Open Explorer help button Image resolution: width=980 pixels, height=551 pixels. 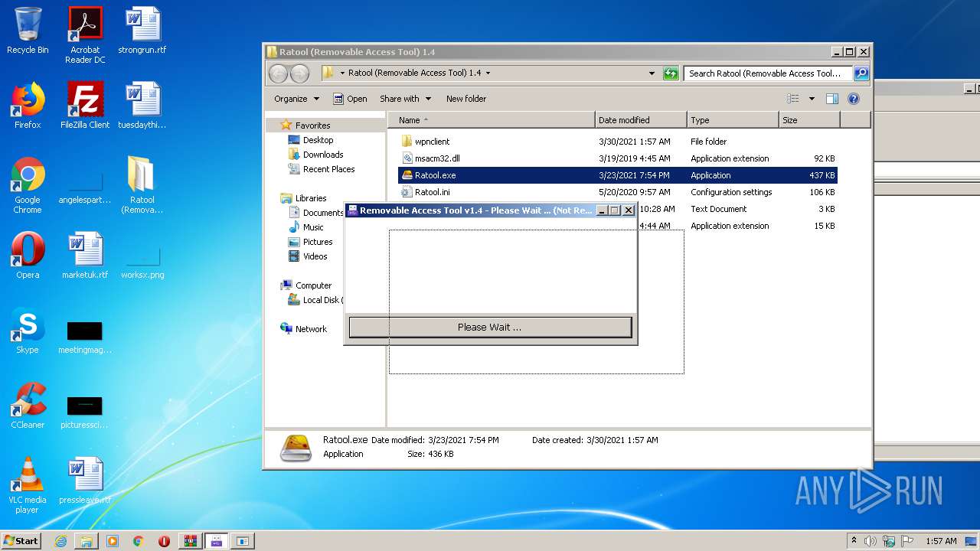(854, 99)
